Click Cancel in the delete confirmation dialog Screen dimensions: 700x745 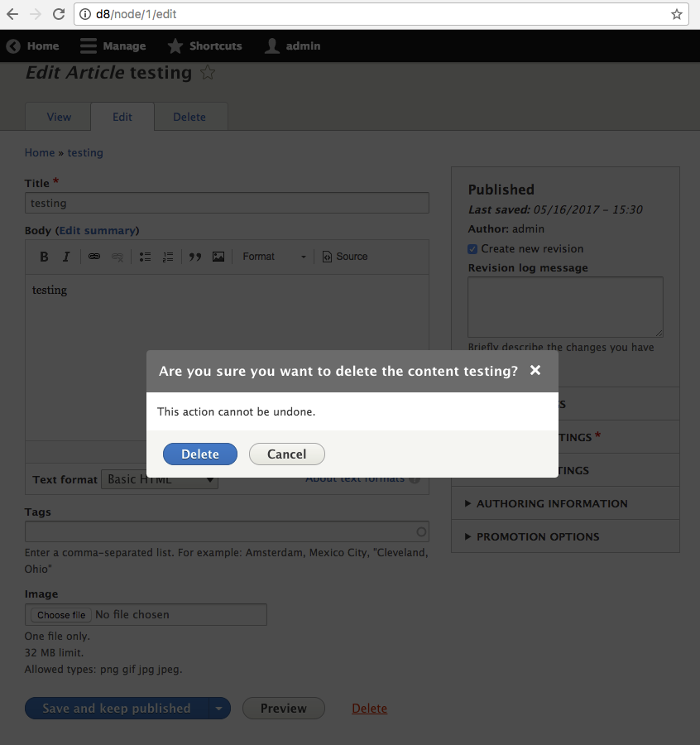286,454
